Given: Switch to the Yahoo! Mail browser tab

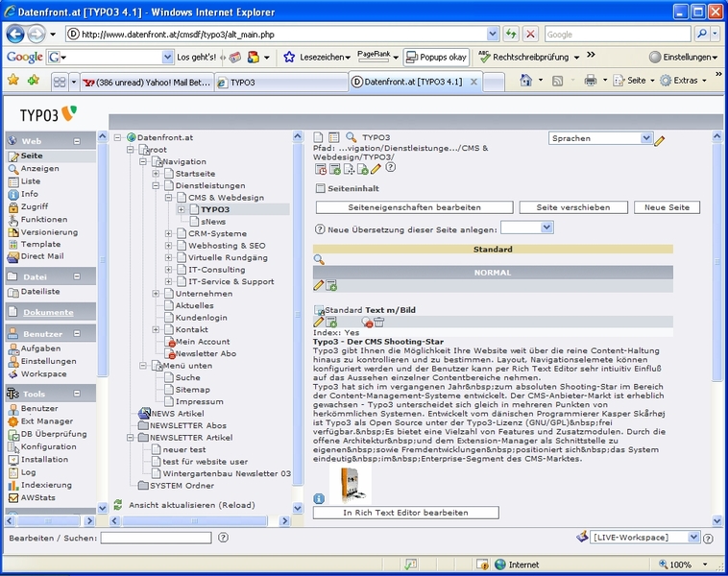Looking at the screenshot, I should [147, 83].
